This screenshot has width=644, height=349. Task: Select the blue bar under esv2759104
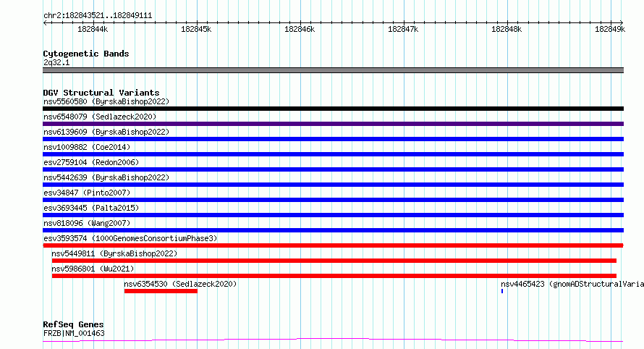pyautogui.click(x=333, y=169)
